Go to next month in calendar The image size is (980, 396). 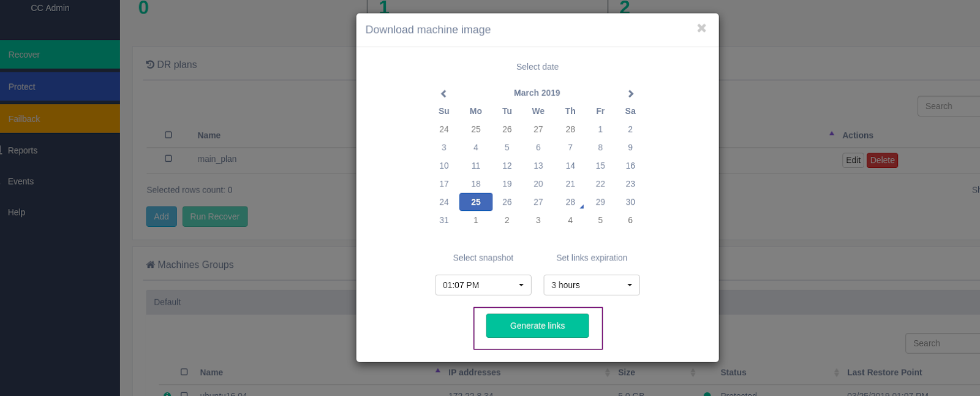(630, 94)
